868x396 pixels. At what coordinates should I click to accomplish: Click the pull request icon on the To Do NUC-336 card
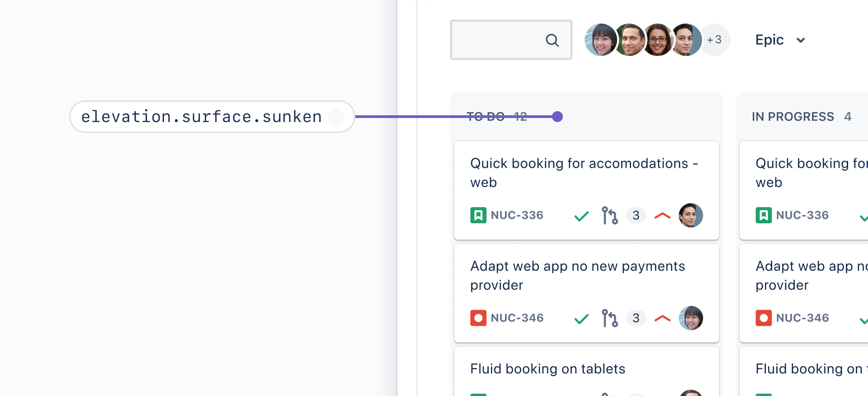tap(609, 215)
